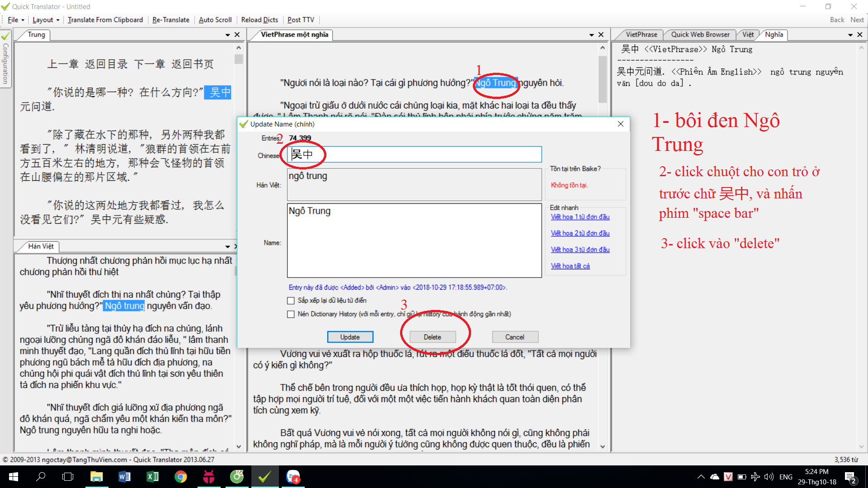
Task: Enable the Nén Dictionary History checkbox
Action: point(291,314)
